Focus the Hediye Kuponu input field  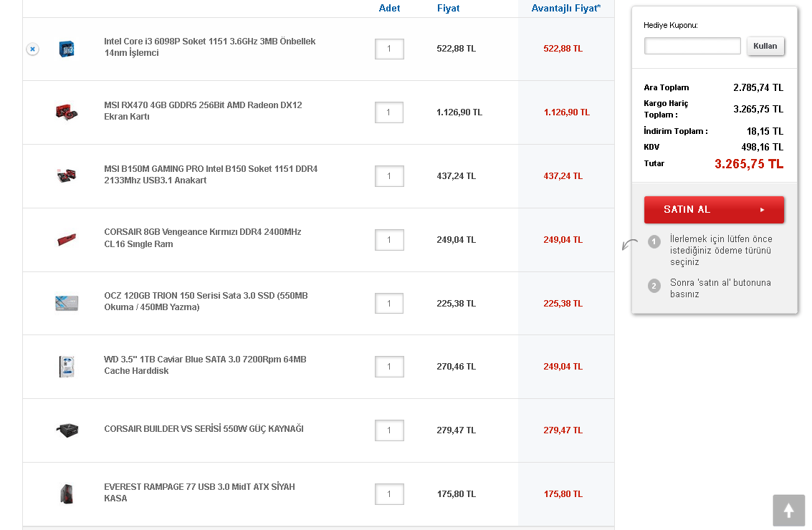coord(692,46)
